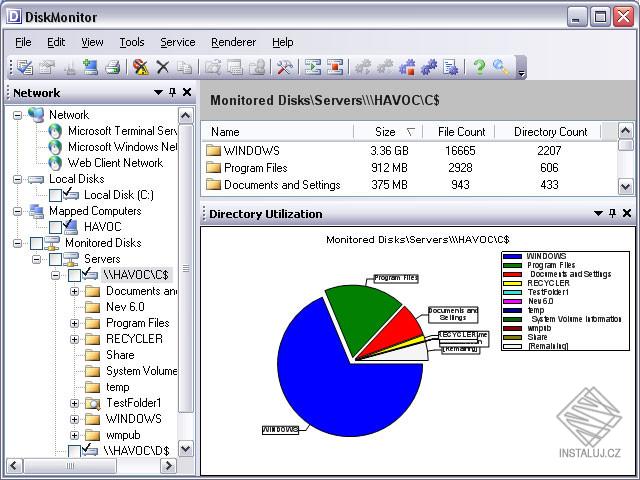This screenshot has height=480, width=640.
Task: Toggle the Local Disk (C:) checkbox
Action: click(x=55, y=195)
